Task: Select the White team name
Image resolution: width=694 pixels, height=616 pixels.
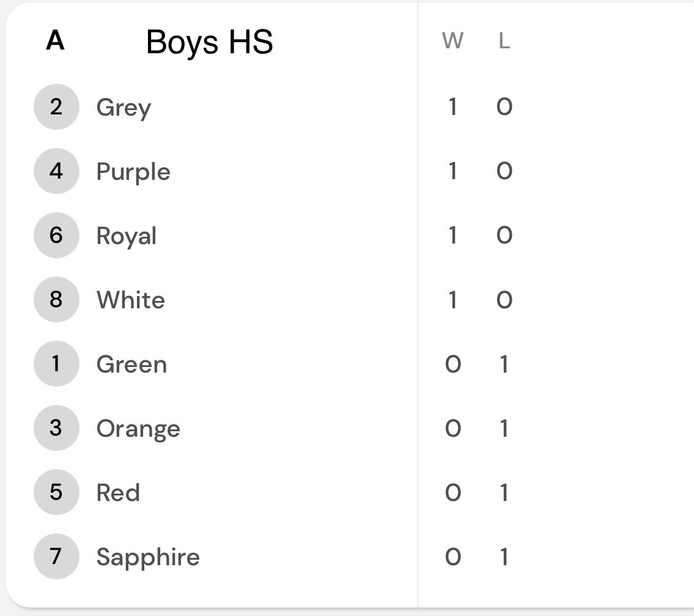Action: pyautogui.click(x=131, y=300)
